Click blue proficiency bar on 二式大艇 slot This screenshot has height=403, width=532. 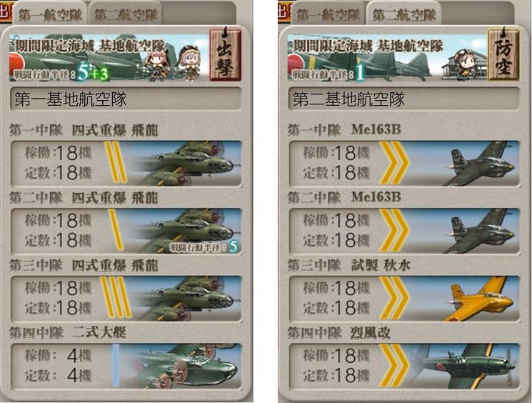tap(116, 366)
